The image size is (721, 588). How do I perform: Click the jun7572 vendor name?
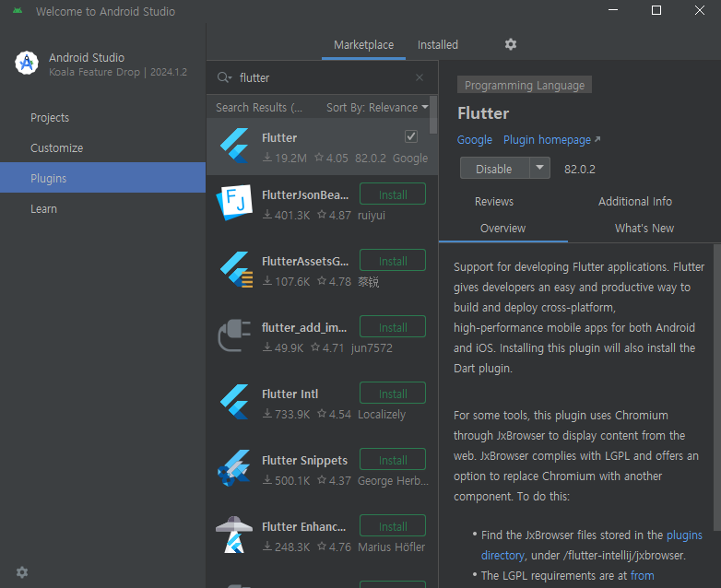(372, 348)
